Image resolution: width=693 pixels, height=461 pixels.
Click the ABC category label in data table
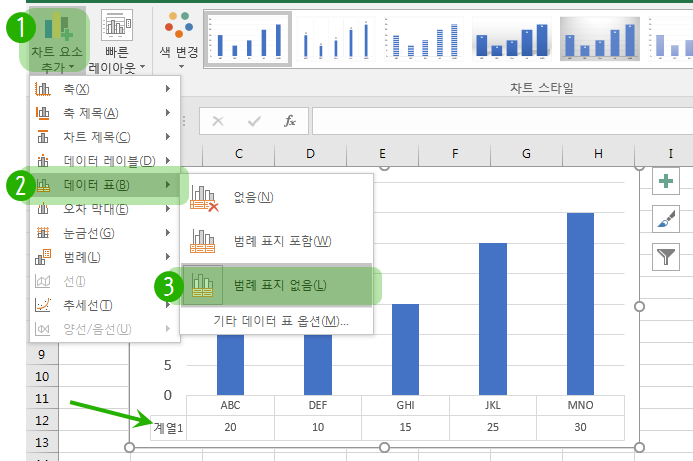tap(230, 405)
